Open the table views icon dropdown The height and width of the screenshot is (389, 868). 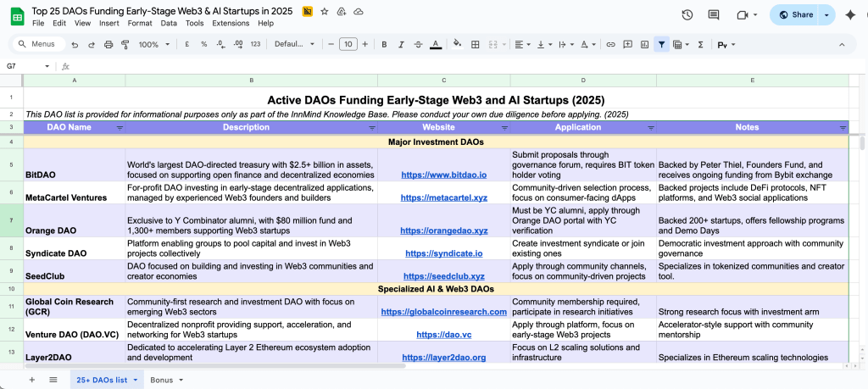coord(681,44)
